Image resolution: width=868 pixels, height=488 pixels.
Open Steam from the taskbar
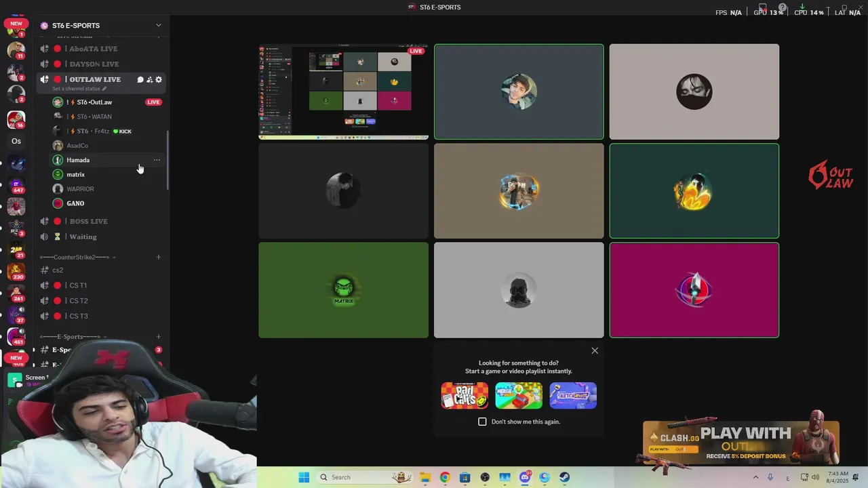pyautogui.click(x=565, y=477)
